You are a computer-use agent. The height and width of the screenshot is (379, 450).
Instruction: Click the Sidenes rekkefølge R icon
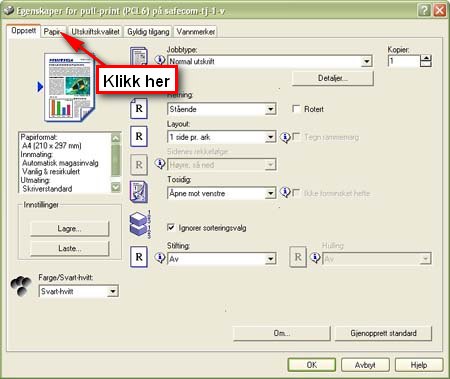[139, 164]
